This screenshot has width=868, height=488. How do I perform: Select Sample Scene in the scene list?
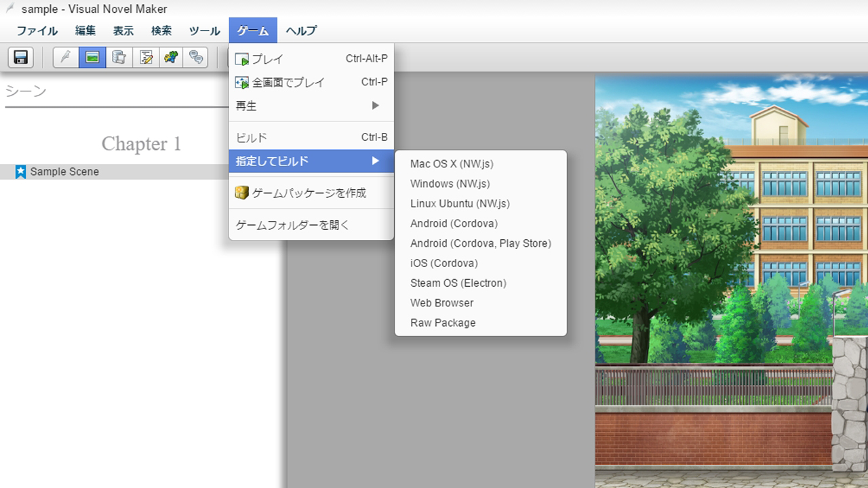[64, 172]
